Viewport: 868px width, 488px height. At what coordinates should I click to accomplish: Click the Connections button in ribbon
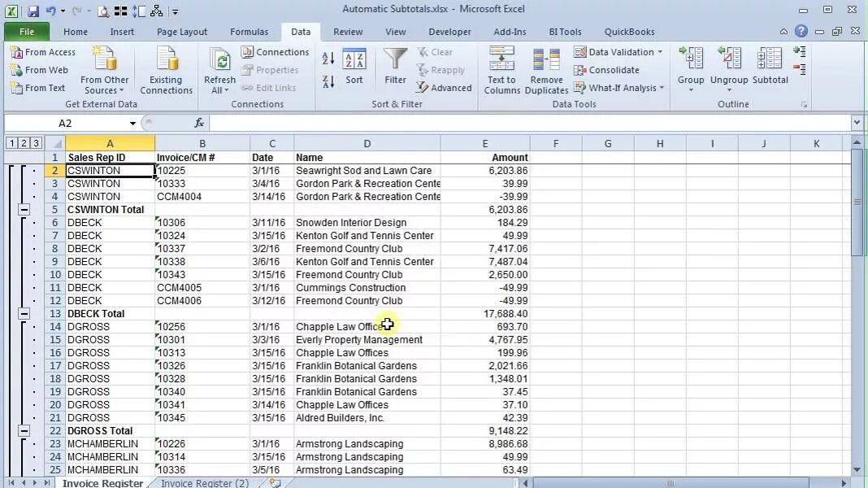pyautogui.click(x=276, y=52)
